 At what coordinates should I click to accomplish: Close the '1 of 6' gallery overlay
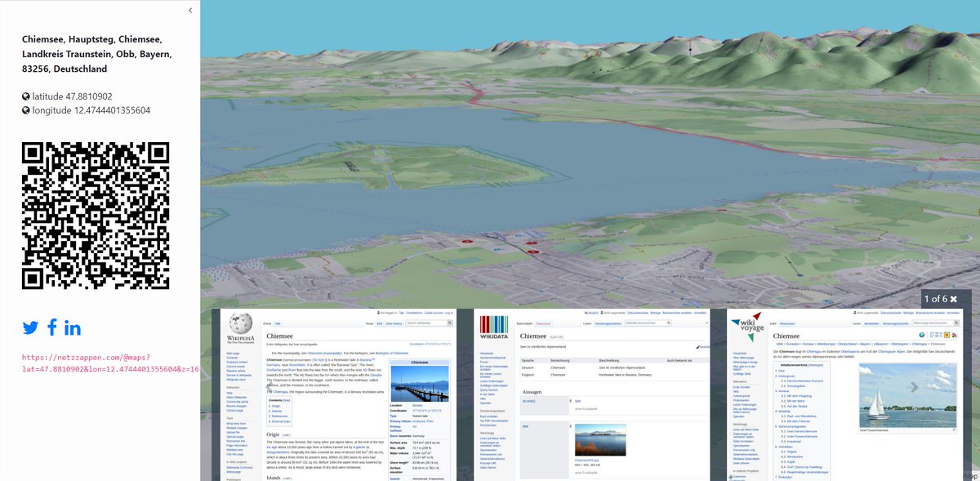click(954, 299)
